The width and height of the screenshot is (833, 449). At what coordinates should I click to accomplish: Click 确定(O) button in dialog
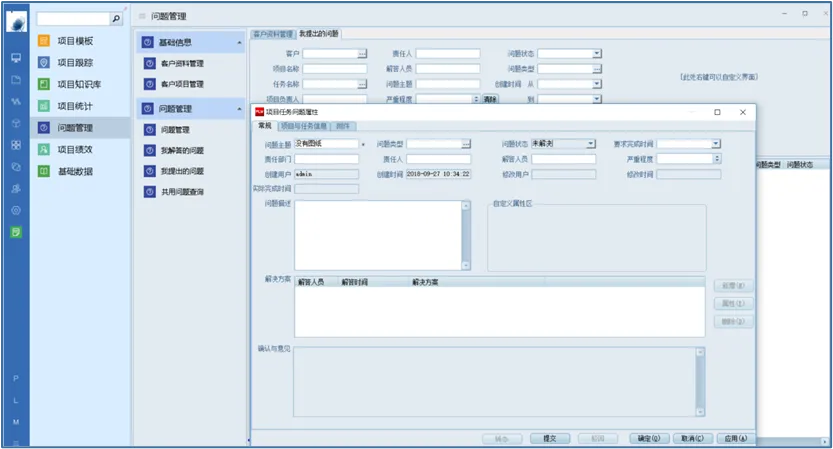click(649, 438)
